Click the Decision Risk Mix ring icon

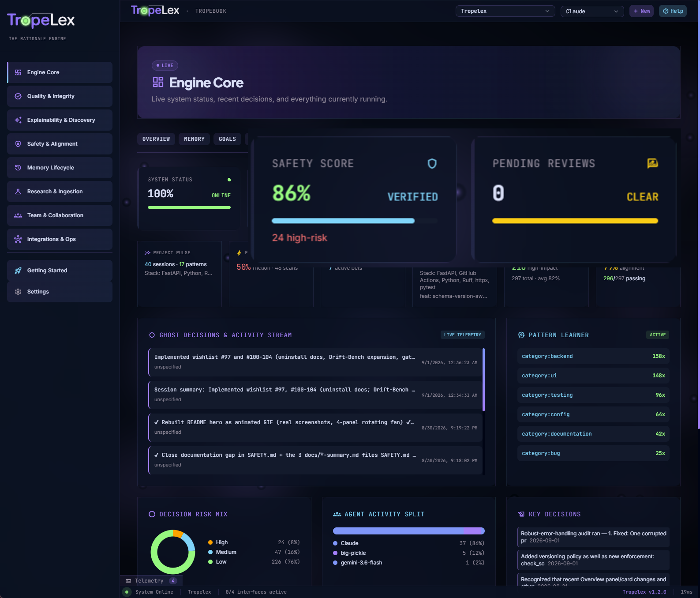152,514
